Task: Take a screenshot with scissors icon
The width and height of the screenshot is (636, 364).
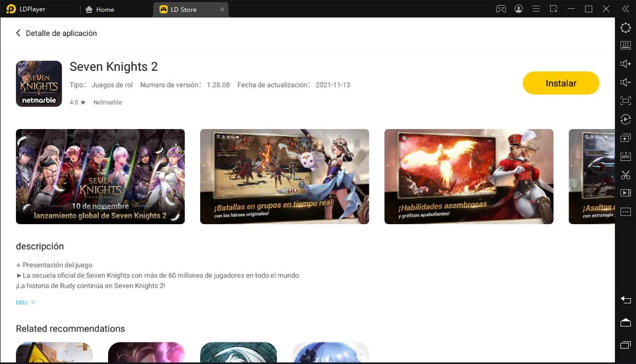Action: [626, 175]
